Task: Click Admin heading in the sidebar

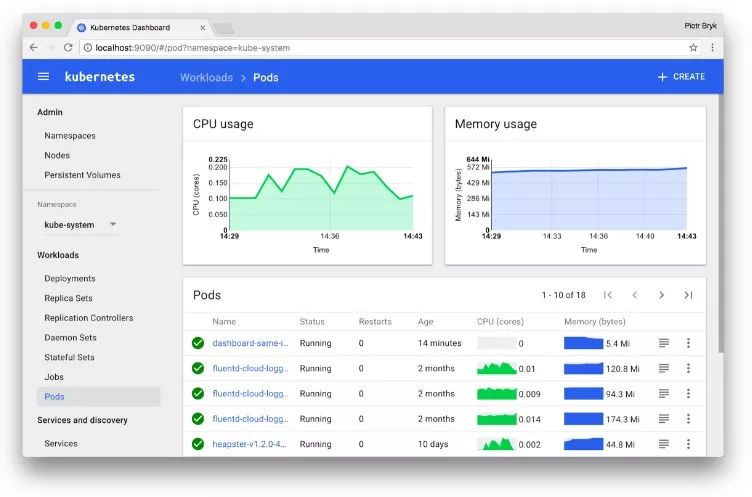Action: pyautogui.click(x=50, y=112)
